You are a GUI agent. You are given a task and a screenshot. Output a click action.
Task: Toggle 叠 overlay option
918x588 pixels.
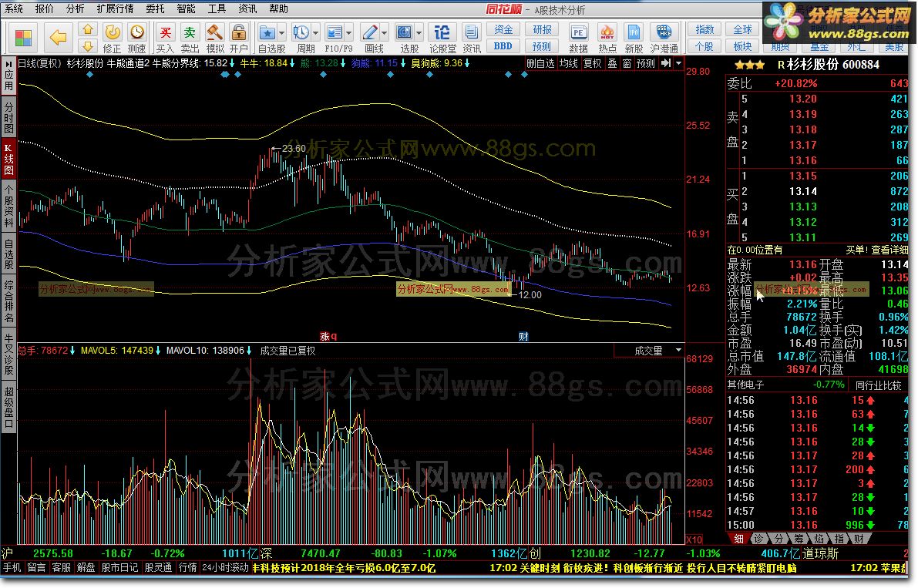[x=613, y=63]
